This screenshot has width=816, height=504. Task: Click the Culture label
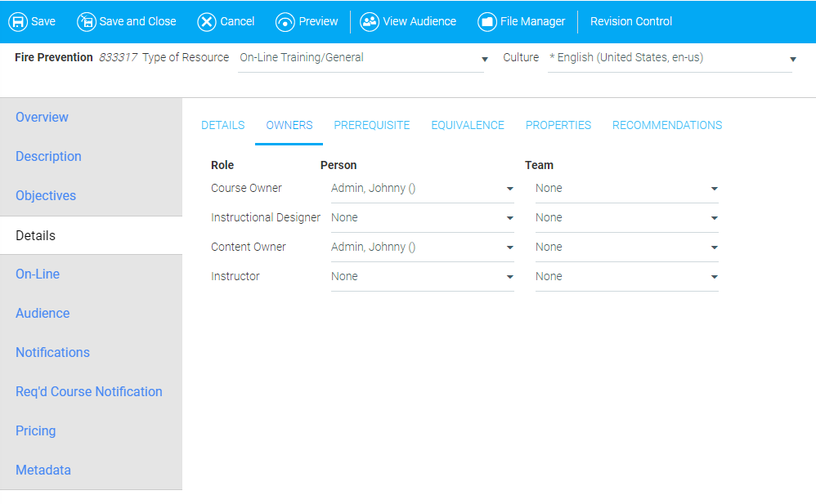coord(520,57)
